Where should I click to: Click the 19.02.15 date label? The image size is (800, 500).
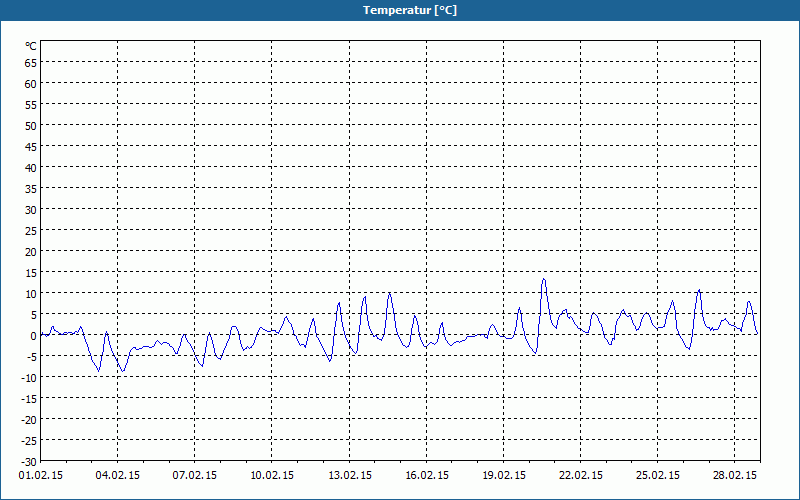coord(504,476)
